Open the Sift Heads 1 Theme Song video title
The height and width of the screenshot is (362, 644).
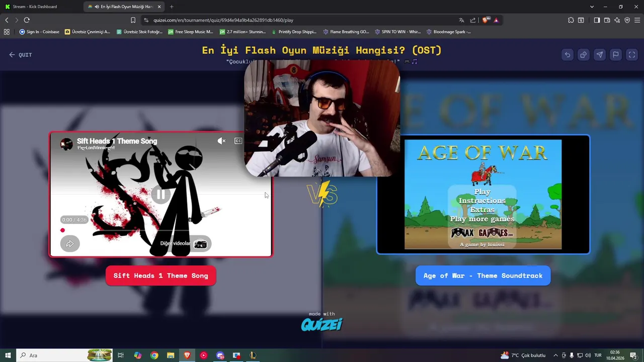[117, 141]
